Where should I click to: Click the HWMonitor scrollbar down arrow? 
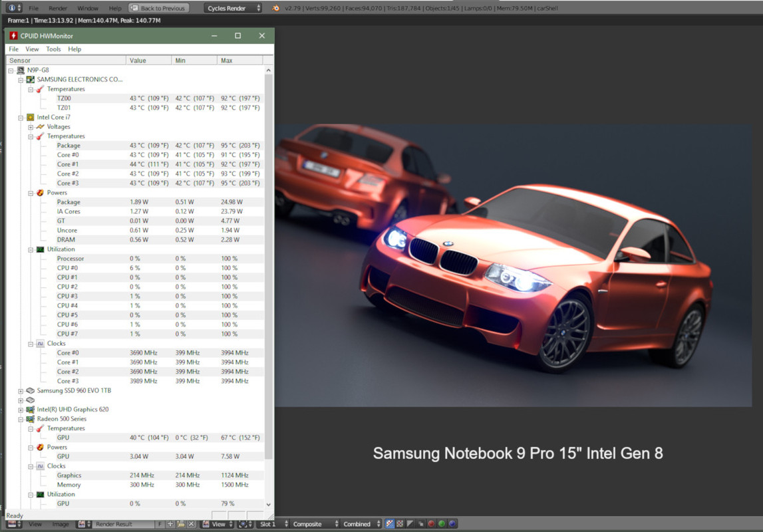pos(269,505)
